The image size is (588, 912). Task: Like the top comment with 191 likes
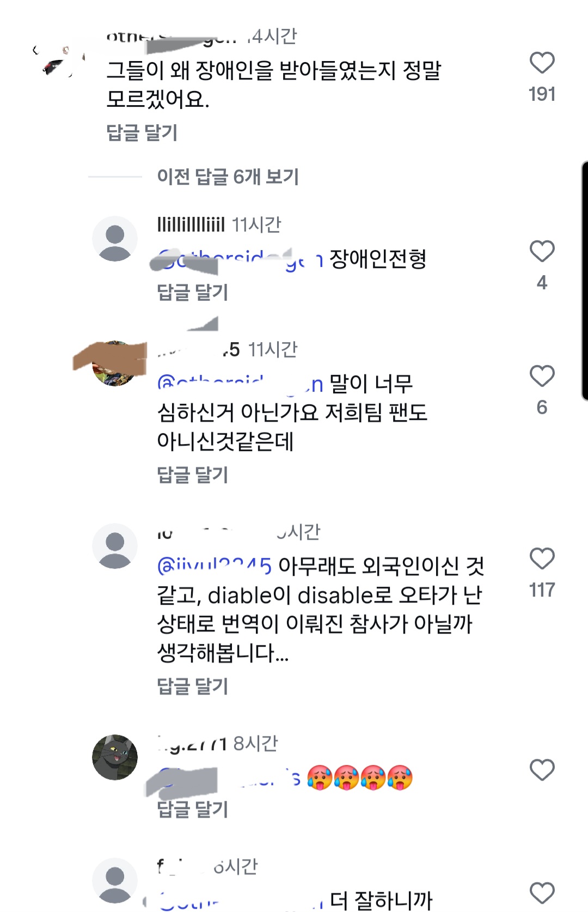(x=542, y=63)
